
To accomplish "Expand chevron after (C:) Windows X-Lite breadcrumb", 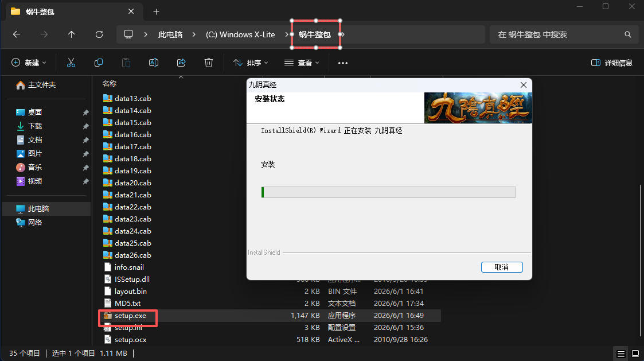I will [287, 34].
